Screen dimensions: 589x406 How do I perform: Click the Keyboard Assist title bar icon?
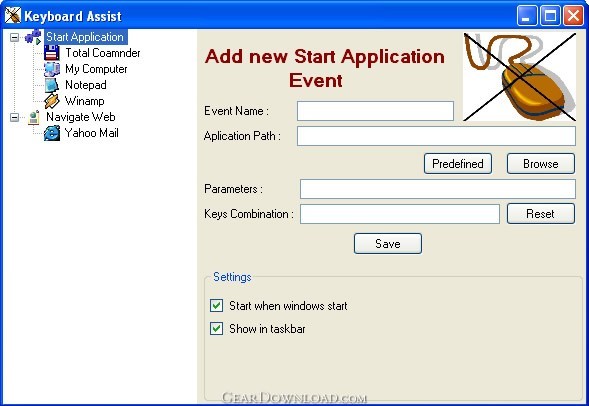tap(12, 16)
